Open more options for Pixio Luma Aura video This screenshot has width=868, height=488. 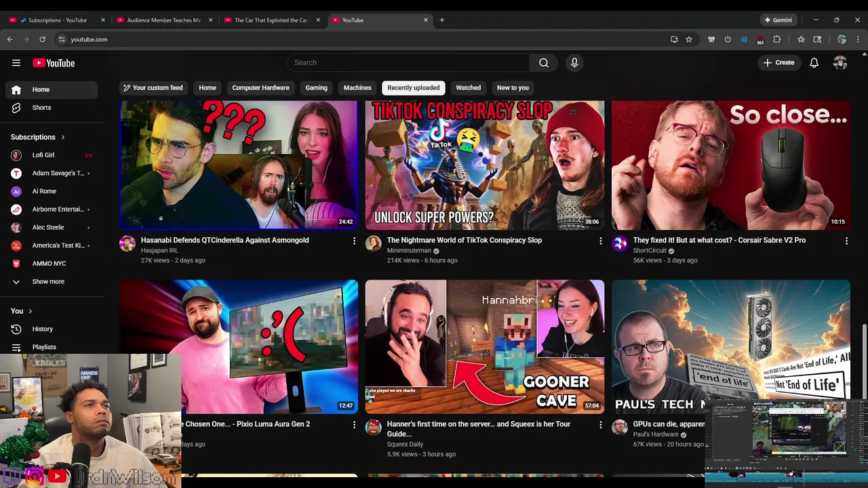click(354, 424)
